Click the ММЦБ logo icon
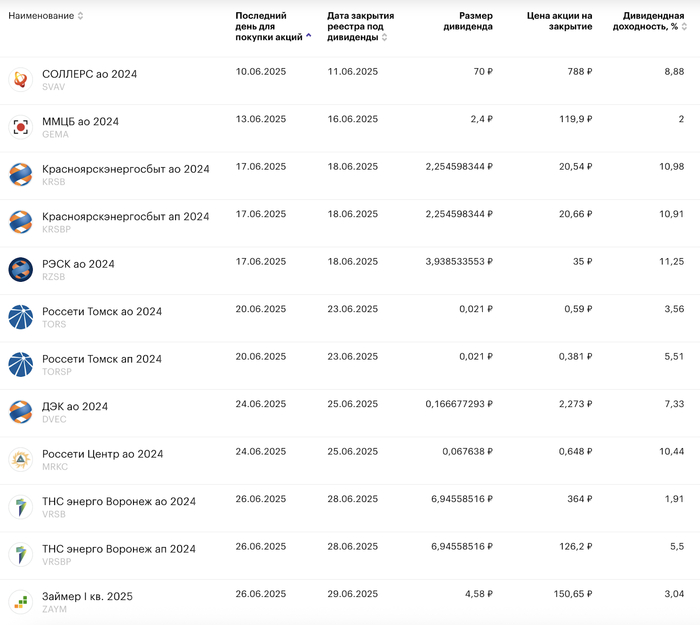This screenshot has height=625, width=700. tap(20, 127)
